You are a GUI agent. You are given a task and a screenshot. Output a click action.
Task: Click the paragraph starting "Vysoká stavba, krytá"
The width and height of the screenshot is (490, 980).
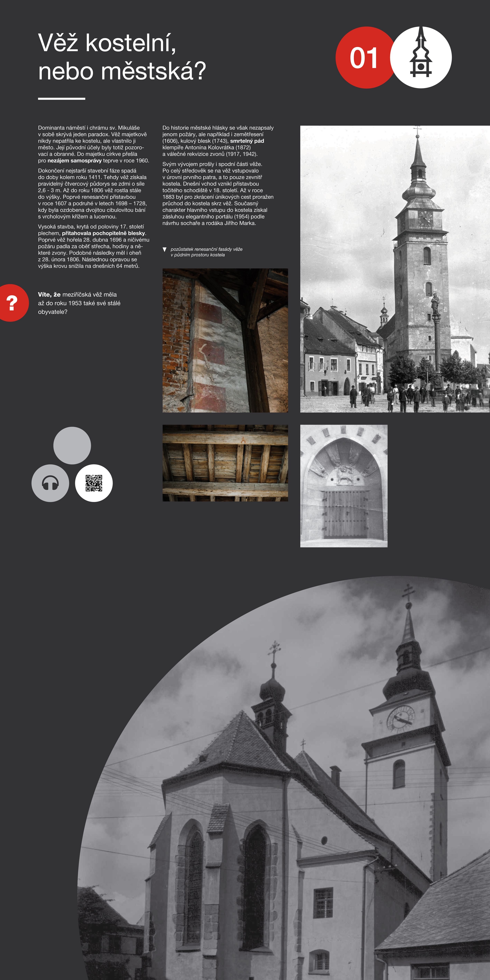click(94, 246)
